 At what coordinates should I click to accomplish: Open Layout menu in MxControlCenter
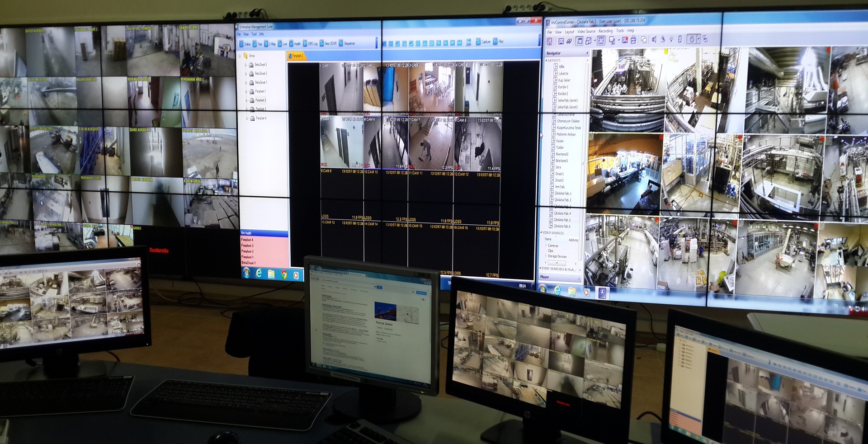click(x=569, y=32)
